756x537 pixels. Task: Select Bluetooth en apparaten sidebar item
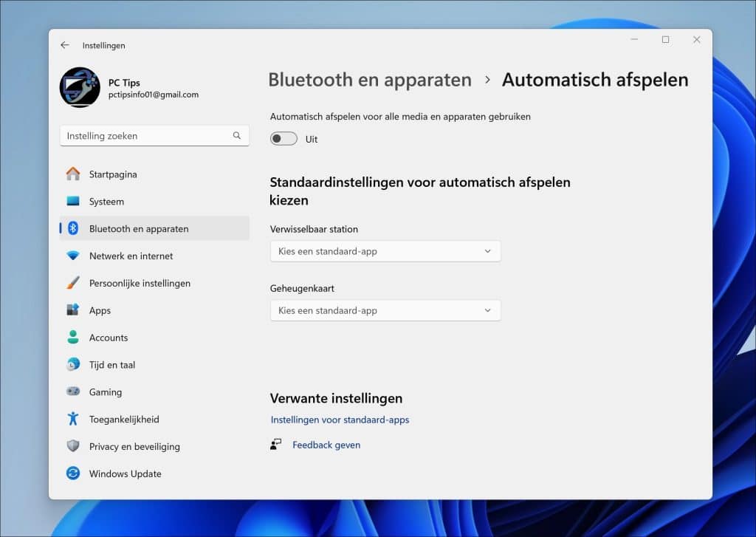pos(154,228)
